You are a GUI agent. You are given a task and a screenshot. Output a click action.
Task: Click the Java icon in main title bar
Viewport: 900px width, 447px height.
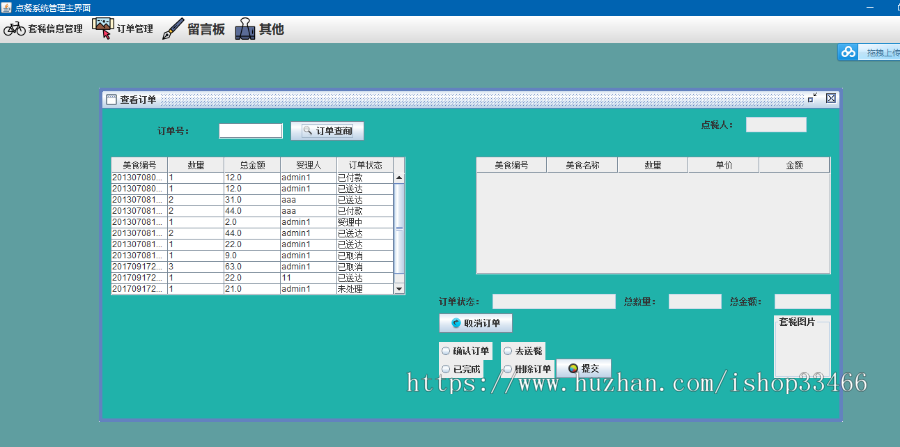7,7
